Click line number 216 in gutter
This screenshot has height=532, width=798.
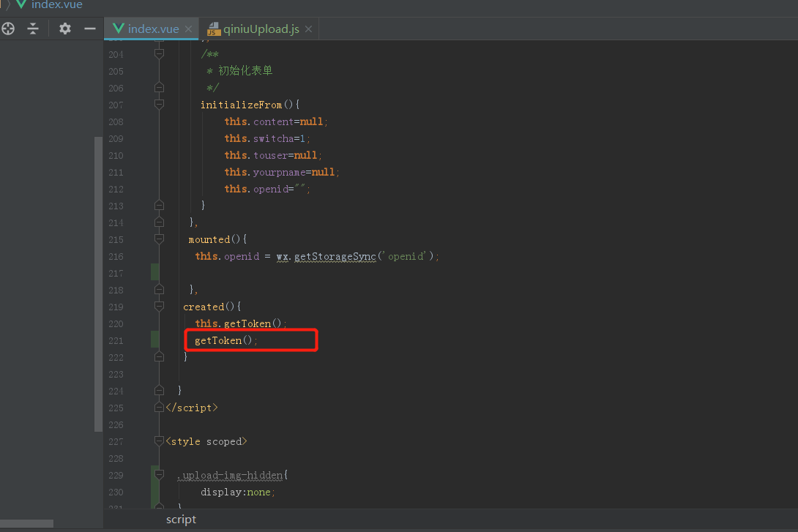[116, 256]
